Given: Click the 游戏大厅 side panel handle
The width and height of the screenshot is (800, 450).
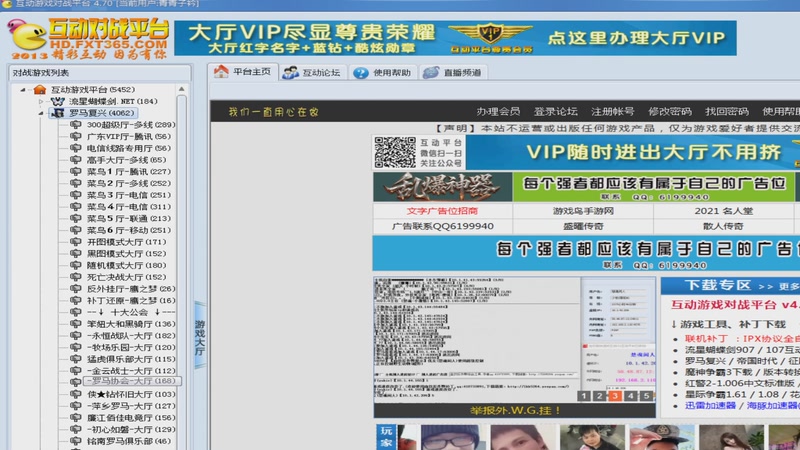Looking at the screenshot, I should pyautogui.click(x=200, y=335).
